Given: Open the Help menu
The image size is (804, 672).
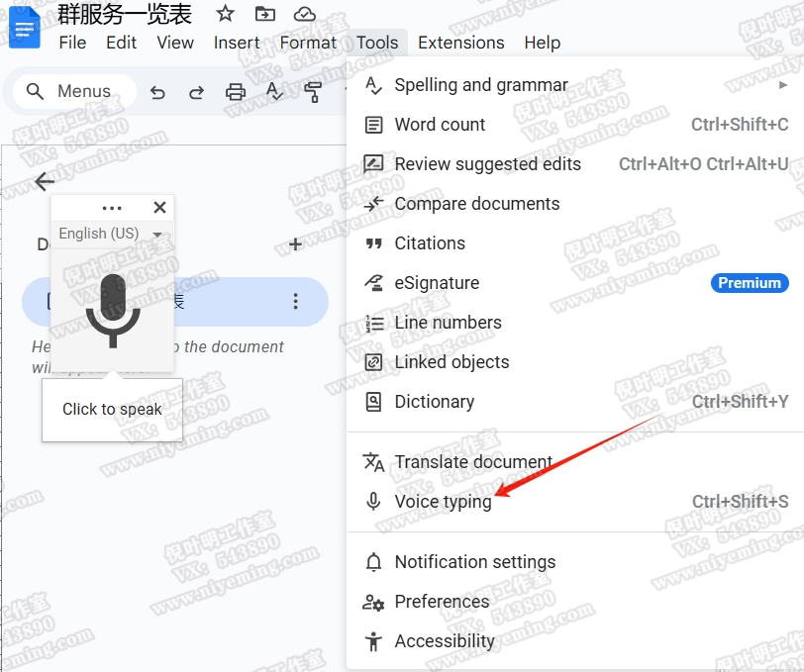Looking at the screenshot, I should click(x=542, y=43).
